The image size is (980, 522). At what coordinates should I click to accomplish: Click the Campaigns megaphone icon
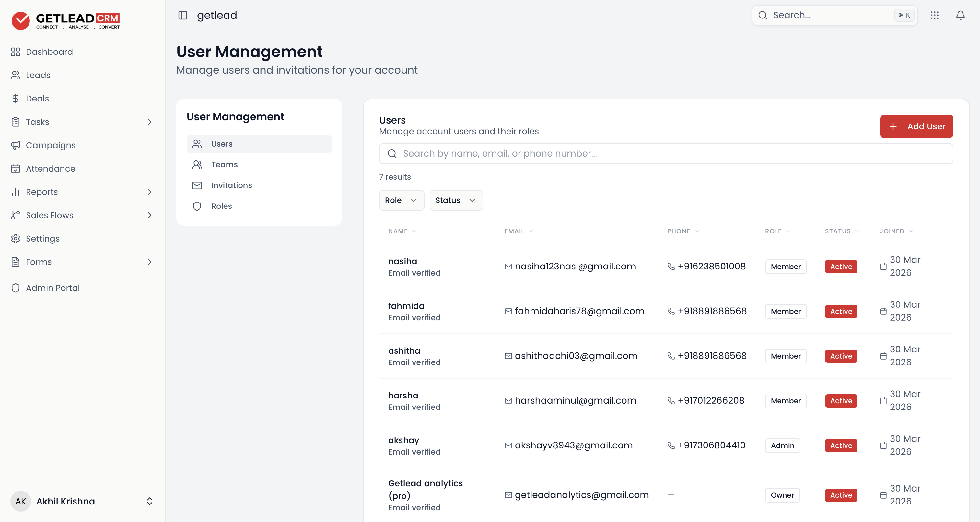pos(16,145)
